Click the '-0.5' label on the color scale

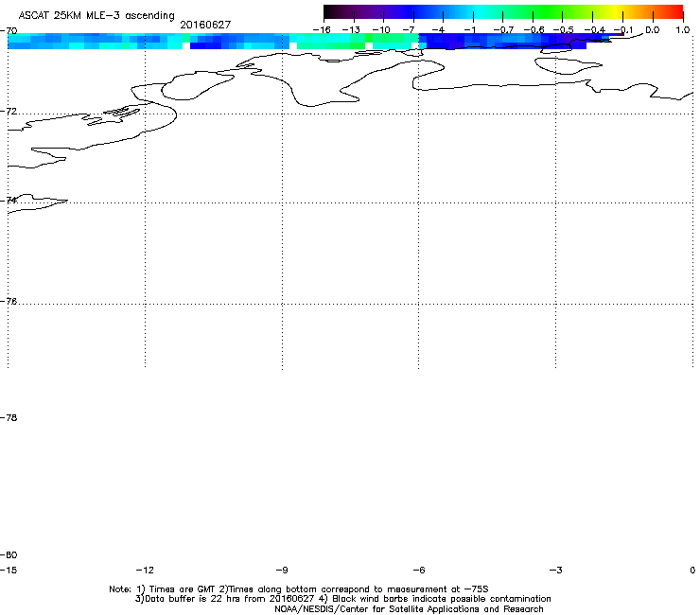[x=564, y=30]
